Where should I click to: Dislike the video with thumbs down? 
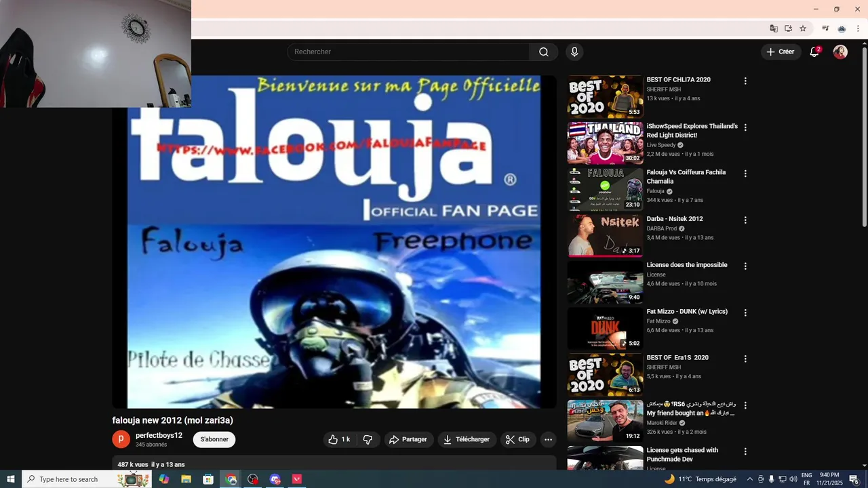point(368,439)
